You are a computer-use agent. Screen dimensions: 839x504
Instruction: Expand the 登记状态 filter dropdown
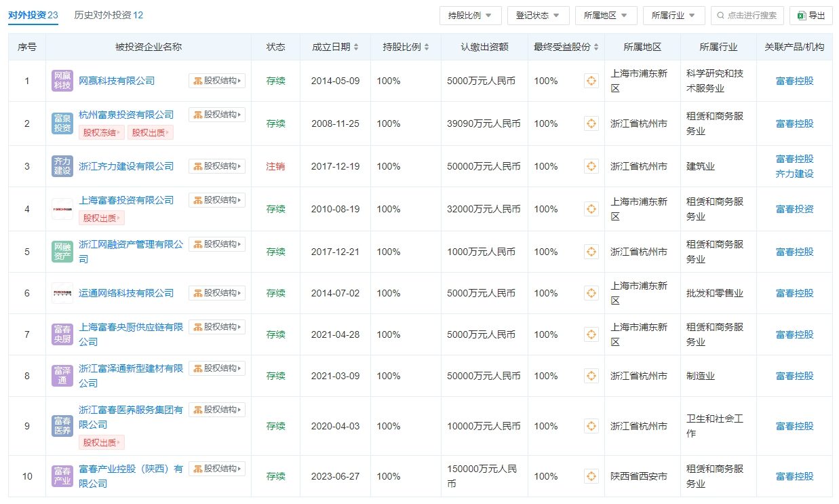(x=538, y=16)
